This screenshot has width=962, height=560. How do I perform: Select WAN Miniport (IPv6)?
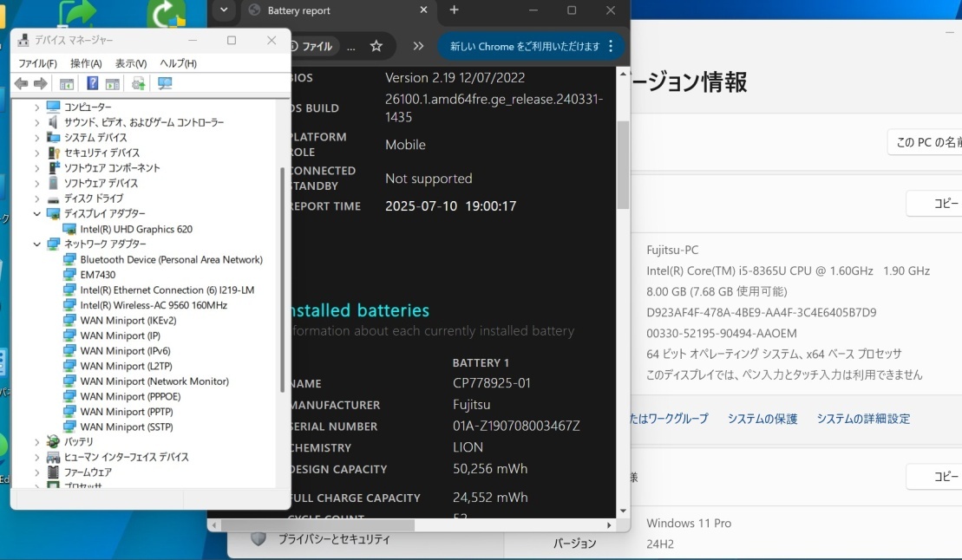click(125, 351)
